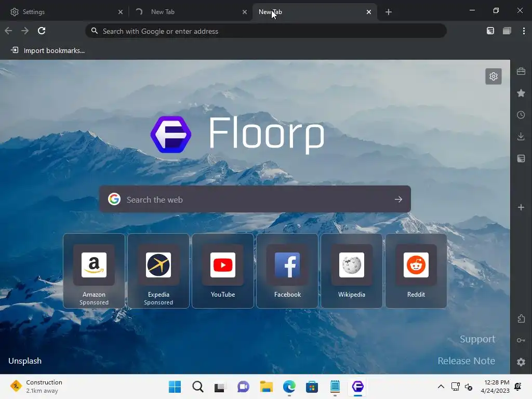Open File Explorer from taskbar
This screenshot has width=532, height=399.
pyautogui.click(x=267, y=387)
